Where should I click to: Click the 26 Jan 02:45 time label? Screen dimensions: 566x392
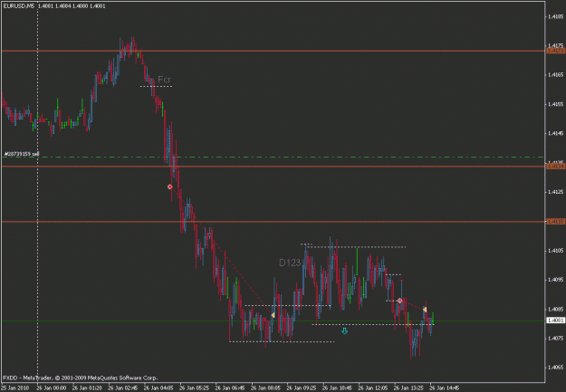(x=123, y=388)
